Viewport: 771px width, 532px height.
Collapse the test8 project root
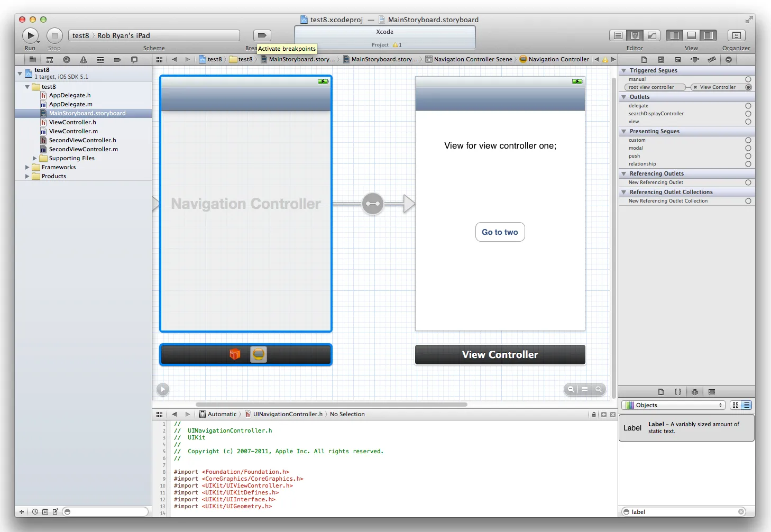pyautogui.click(x=20, y=74)
